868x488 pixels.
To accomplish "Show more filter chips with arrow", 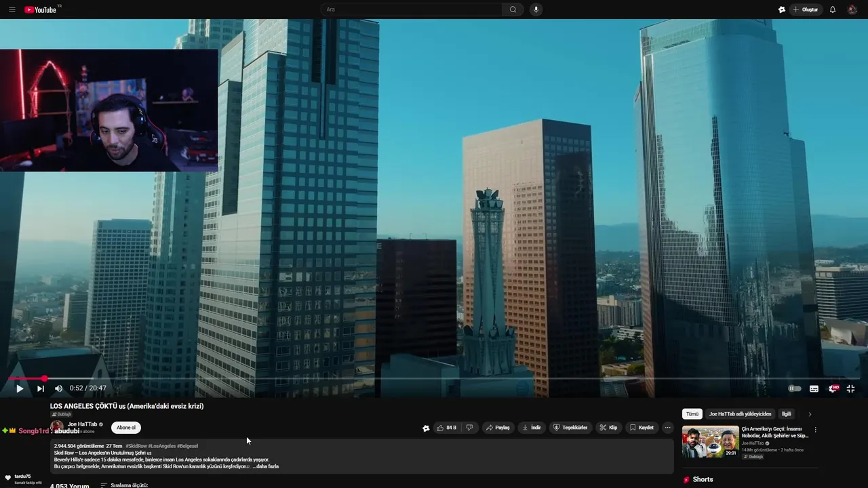I will pyautogui.click(x=809, y=413).
